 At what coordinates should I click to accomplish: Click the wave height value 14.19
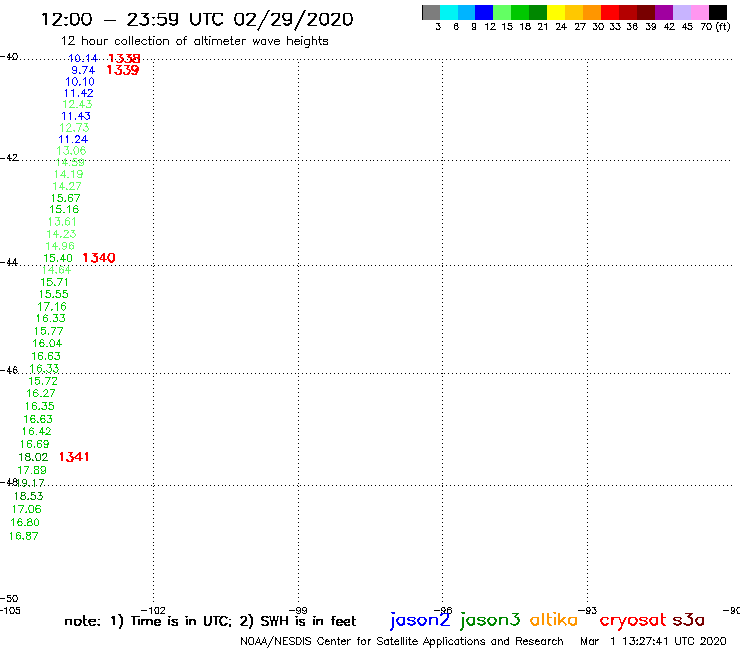coord(68,174)
